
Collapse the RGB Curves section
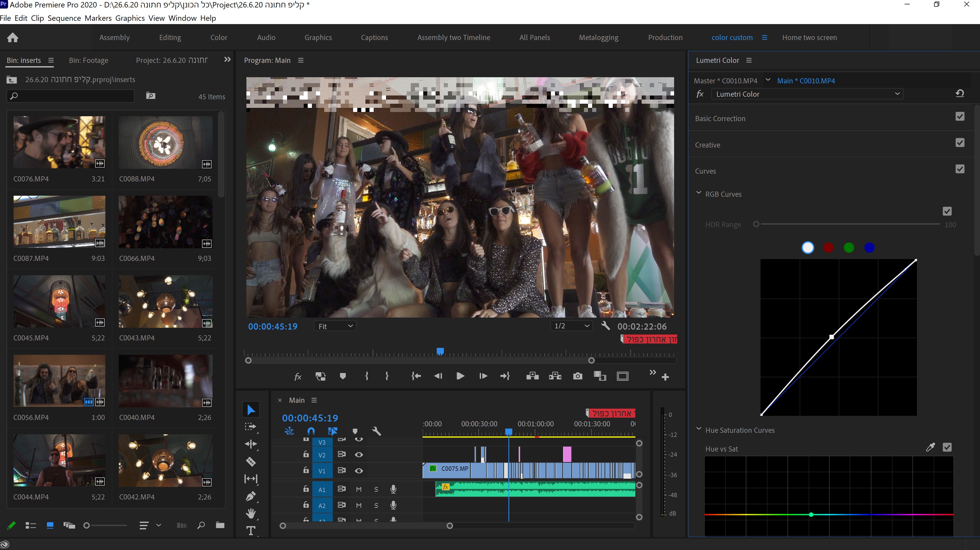pyautogui.click(x=698, y=193)
